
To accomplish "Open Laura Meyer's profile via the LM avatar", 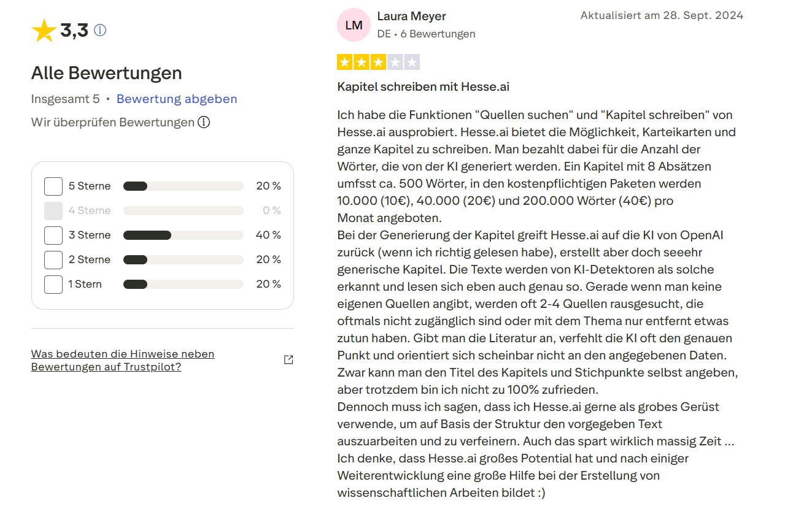I will [x=354, y=25].
